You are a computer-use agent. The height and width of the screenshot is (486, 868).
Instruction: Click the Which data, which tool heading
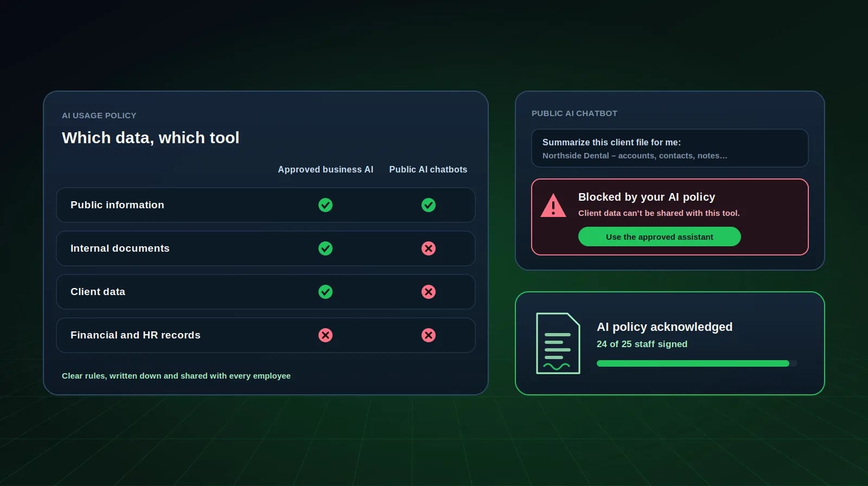click(151, 138)
